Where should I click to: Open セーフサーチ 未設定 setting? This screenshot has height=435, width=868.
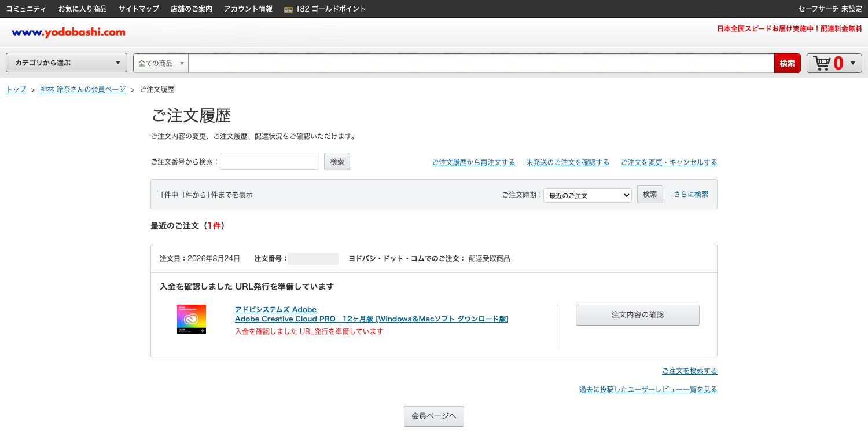(830, 9)
